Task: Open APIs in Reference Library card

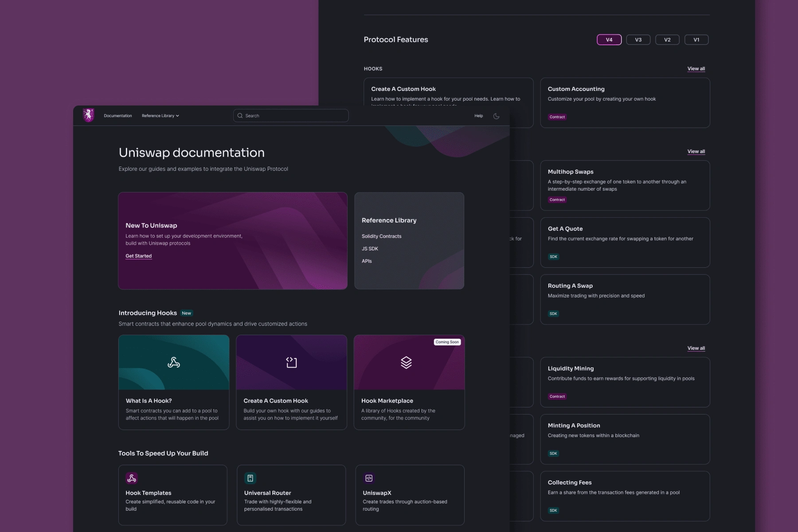Action: 367,261
